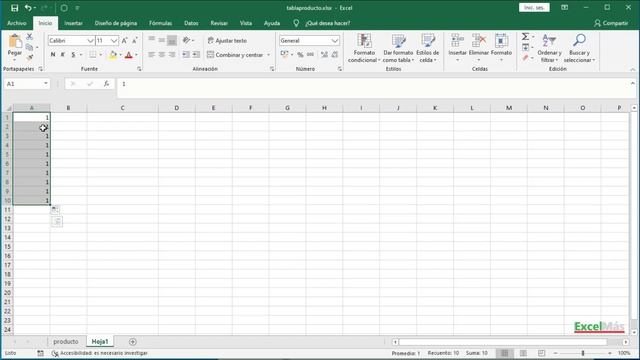
Task: Decrease font size with smaller A
Action: [134, 40]
